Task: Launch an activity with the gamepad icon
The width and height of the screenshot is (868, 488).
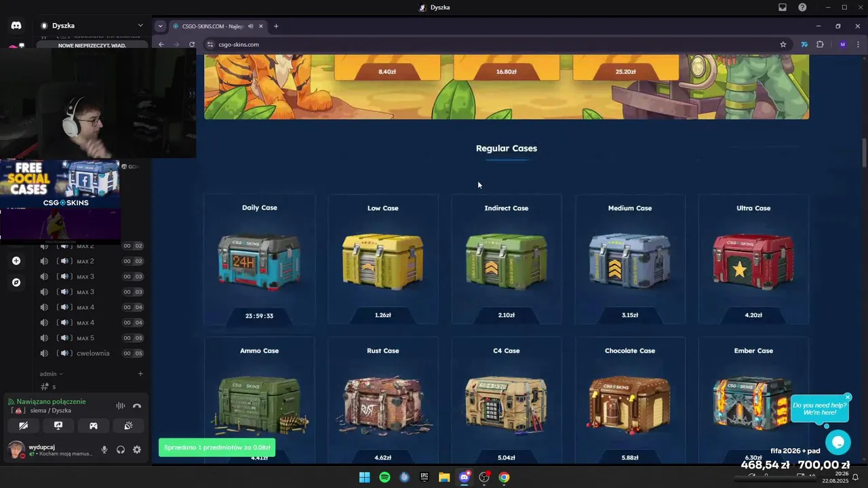Action: coord(94,426)
